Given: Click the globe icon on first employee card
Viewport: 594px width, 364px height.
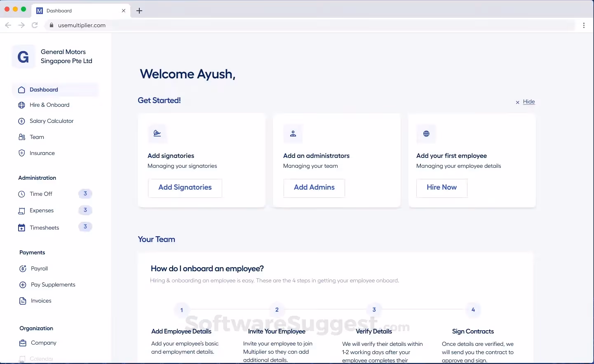Looking at the screenshot, I should pyautogui.click(x=426, y=134).
